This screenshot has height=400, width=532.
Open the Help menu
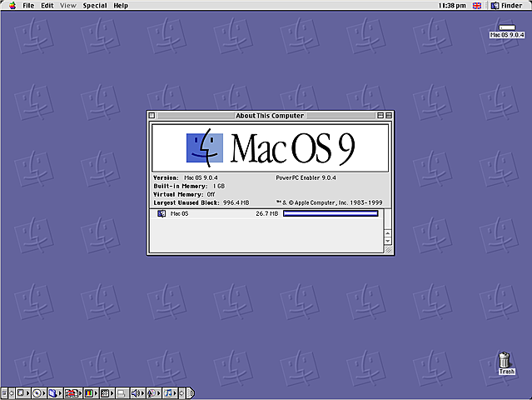coord(121,6)
